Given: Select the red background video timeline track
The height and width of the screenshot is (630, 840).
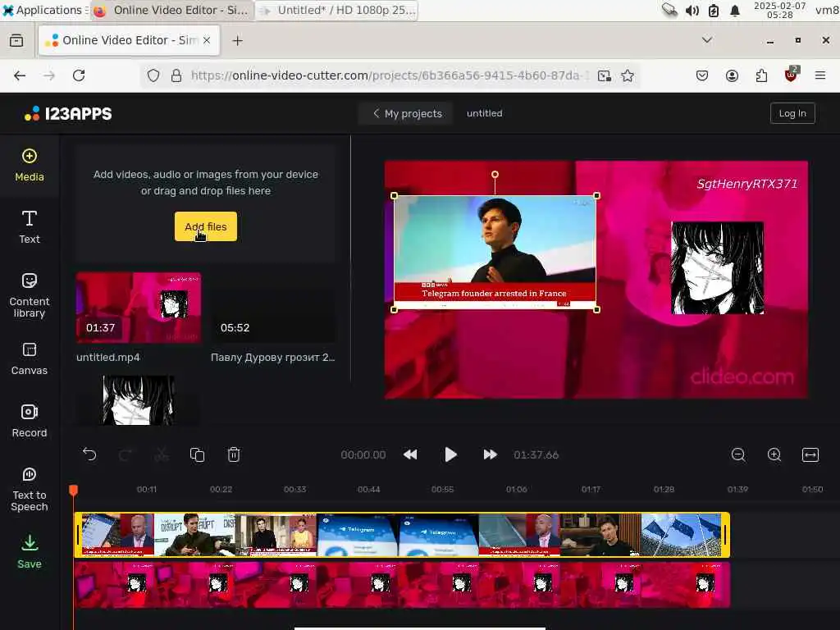Looking at the screenshot, I should tap(402, 584).
